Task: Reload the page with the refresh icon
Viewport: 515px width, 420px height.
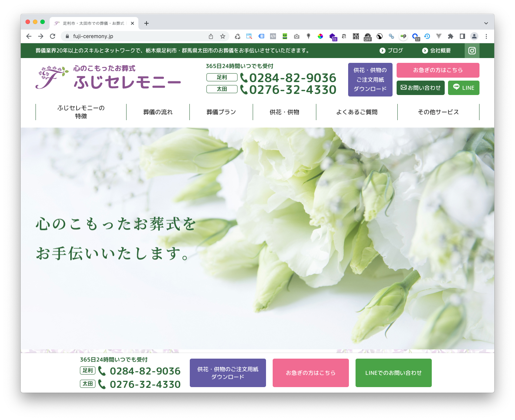Action: point(53,36)
